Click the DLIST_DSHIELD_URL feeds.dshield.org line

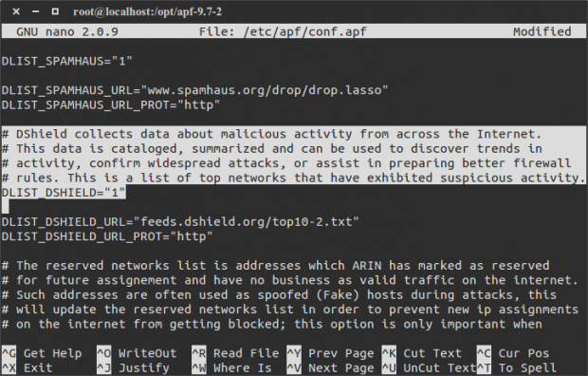tap(180, 222)
